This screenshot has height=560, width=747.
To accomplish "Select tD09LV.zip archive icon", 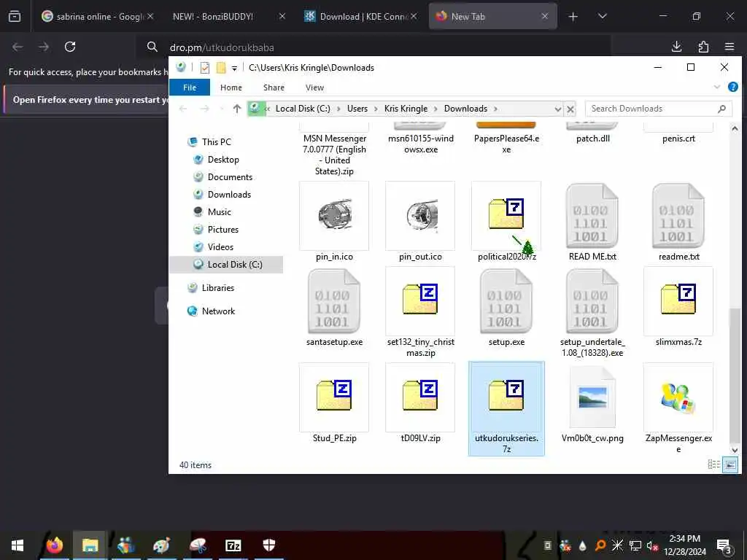I will (420, 397).
